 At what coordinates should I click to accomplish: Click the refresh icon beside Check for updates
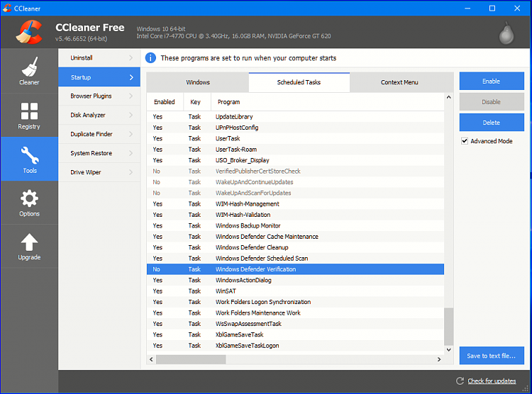[460, 381]
